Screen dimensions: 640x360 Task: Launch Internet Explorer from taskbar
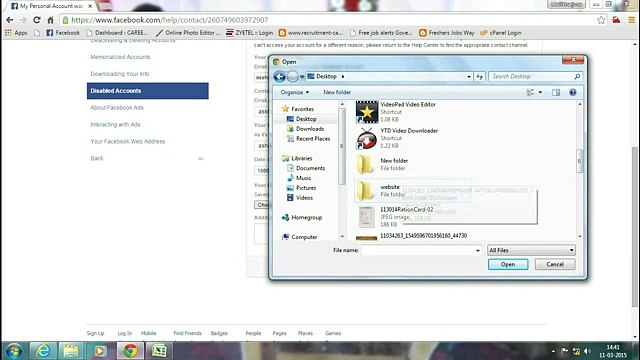pyautogui.click(x=43, y=351)
